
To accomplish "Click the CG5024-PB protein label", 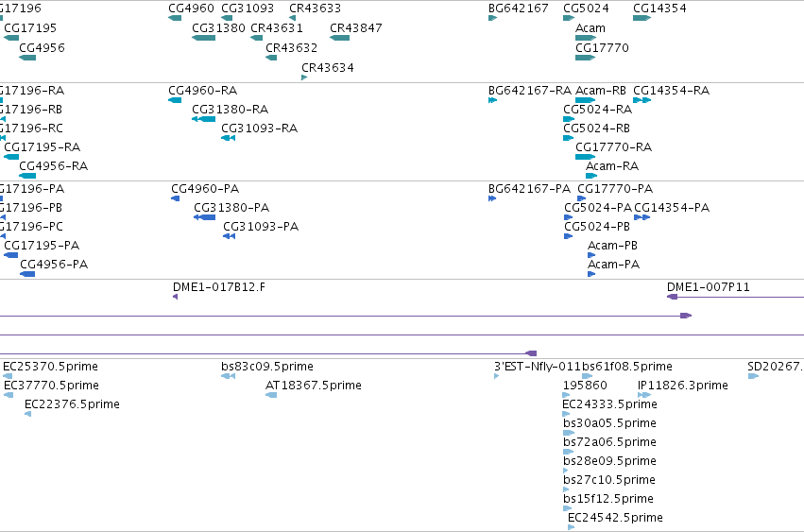I will [597, 227].
